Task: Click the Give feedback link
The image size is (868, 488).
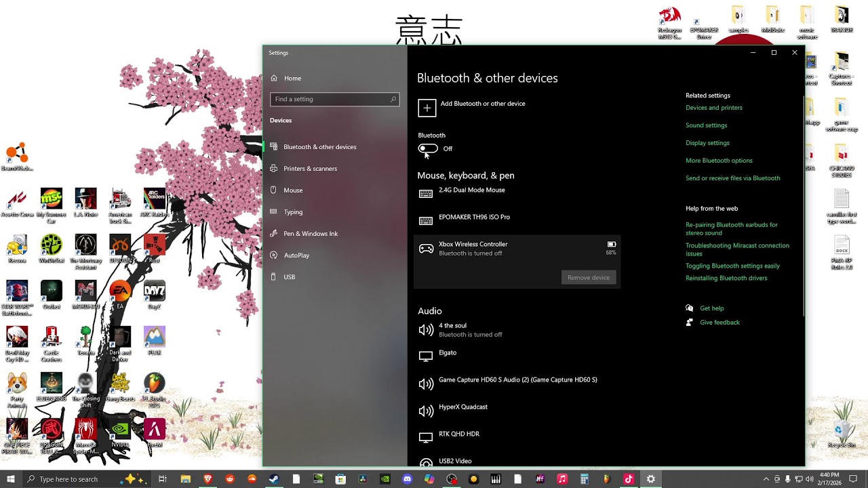Action: 719,323
